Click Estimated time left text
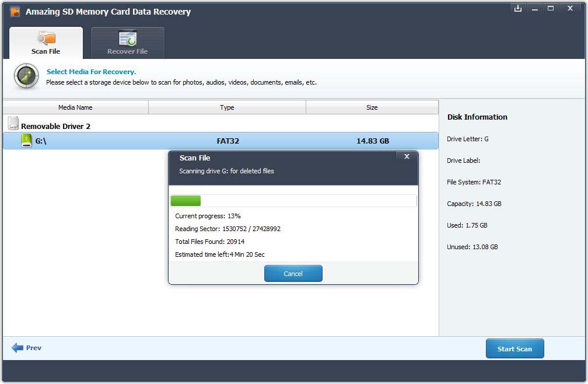Viewport: 588px width, 384px height. (x=220, y=254)
